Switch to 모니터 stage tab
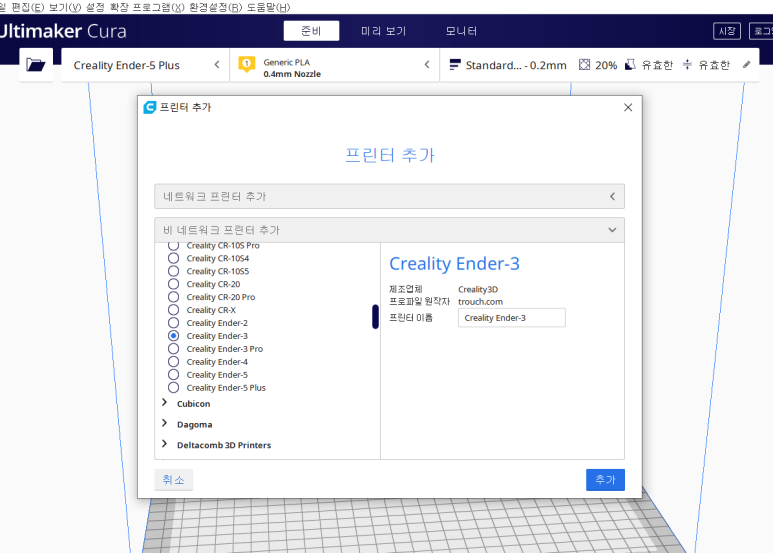The width and height of the screenshot is (773, 553). click(x=461, y=31)
